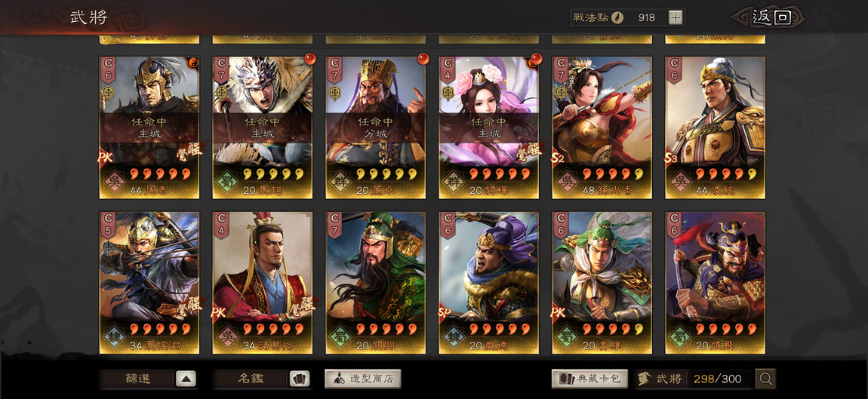Click the 武將 298/300 counter

tap(694, 379)
